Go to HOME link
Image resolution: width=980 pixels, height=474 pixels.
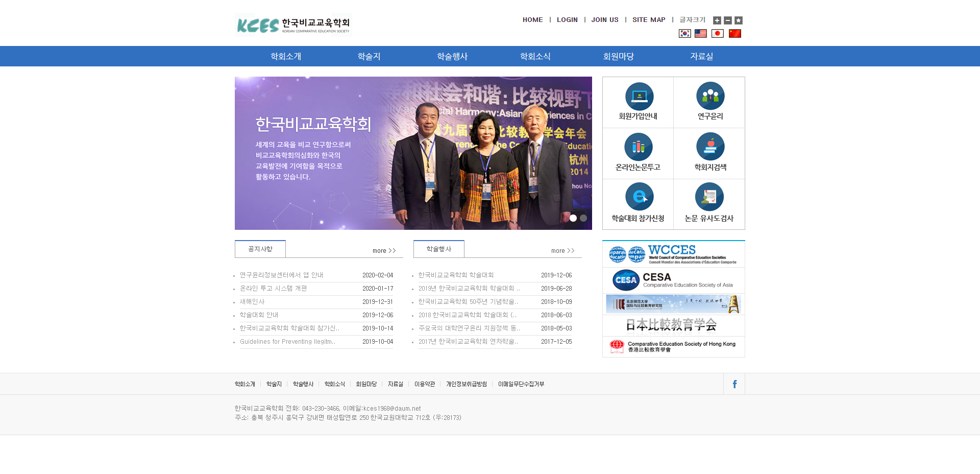(x=533, y=20)
